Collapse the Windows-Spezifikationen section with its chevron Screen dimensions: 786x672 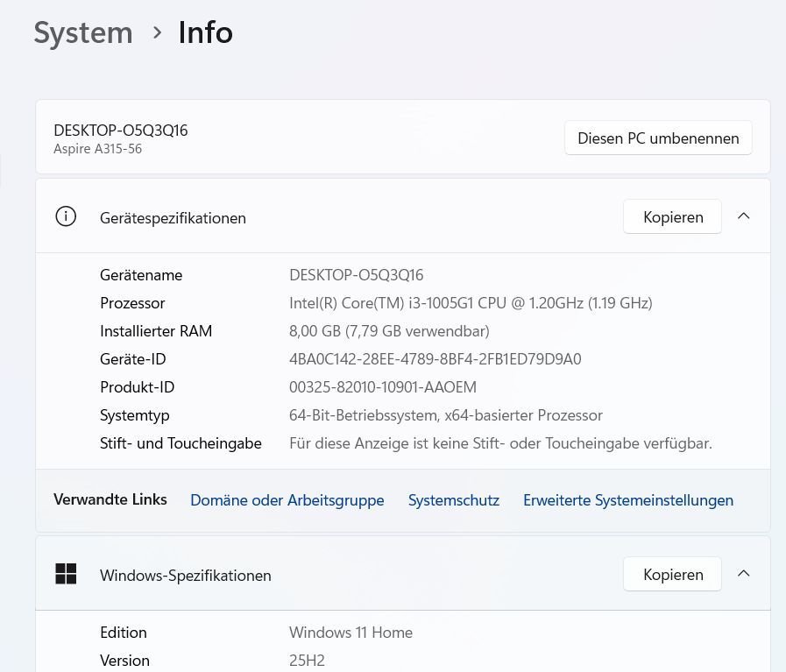[743, 574]
